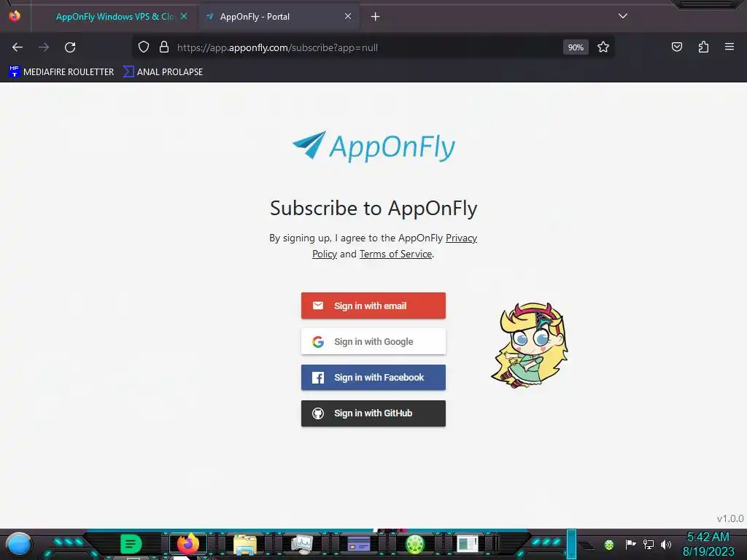Bookmark this page with the star
Screen dimensions: 747x560
603,47
